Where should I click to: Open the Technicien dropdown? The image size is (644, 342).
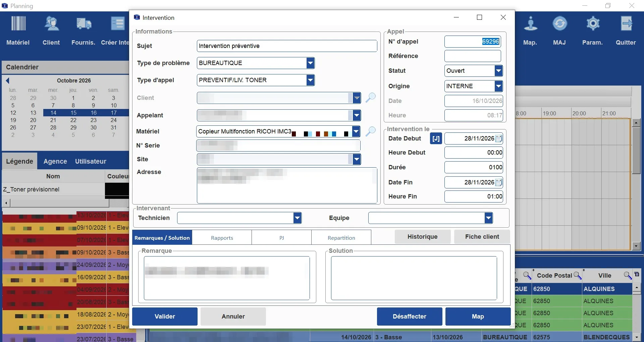tap(298, 218)
